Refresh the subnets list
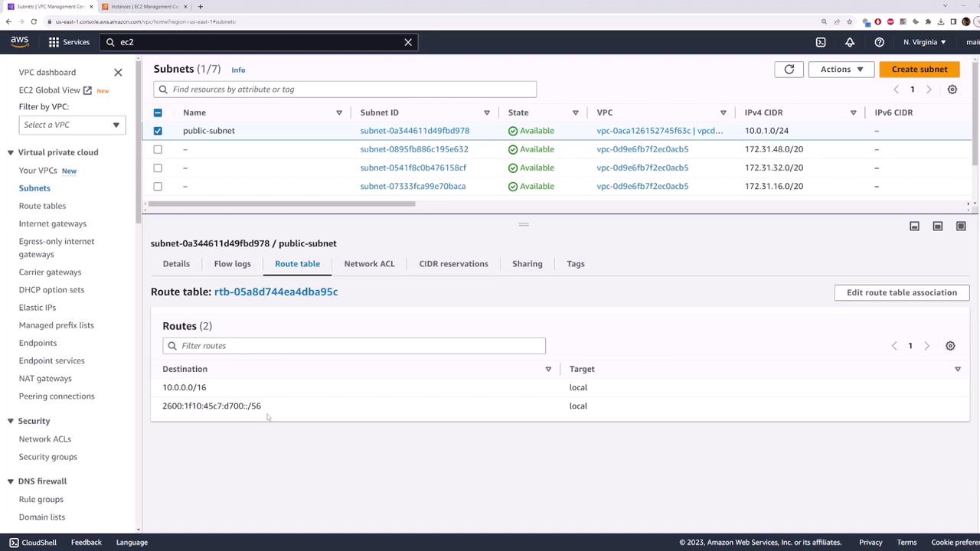The width and height of the screenshot is (980, 551). 789,69
